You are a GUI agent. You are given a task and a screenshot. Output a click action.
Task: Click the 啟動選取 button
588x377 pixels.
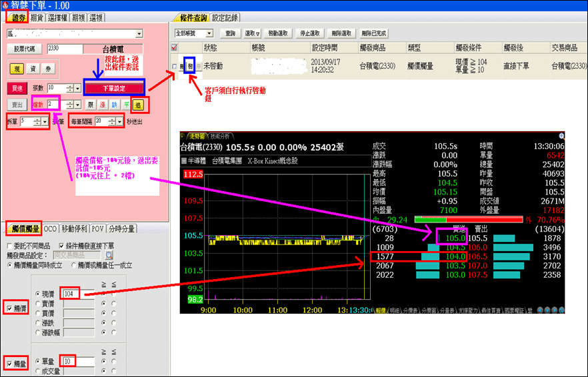click(278, 33)
